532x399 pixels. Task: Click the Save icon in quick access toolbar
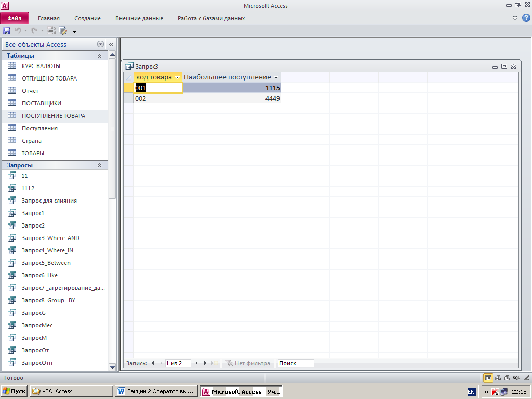click(7, 31)
